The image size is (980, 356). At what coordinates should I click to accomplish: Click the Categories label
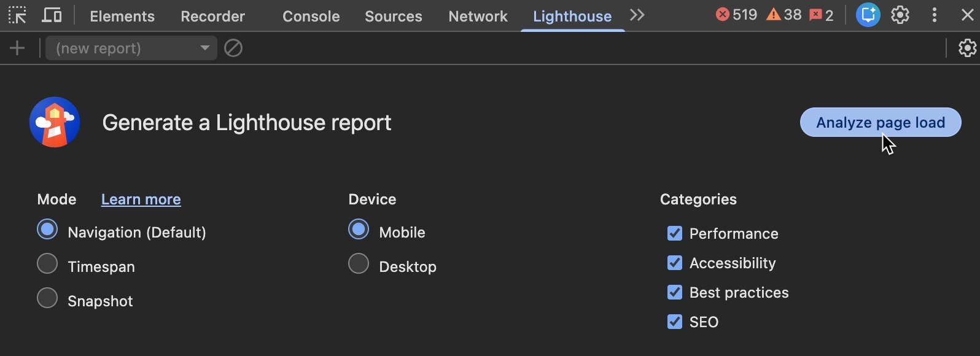(698, 199)
